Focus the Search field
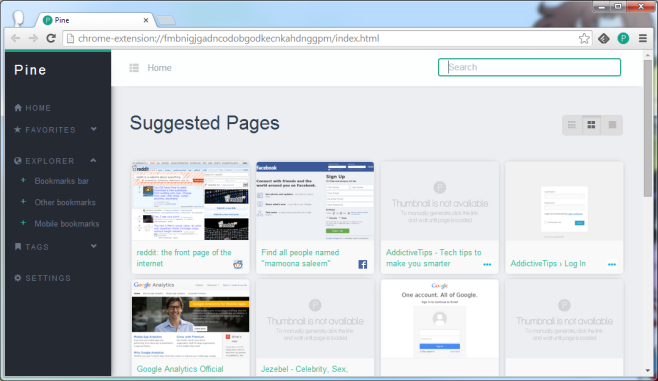 pos(529,67)
